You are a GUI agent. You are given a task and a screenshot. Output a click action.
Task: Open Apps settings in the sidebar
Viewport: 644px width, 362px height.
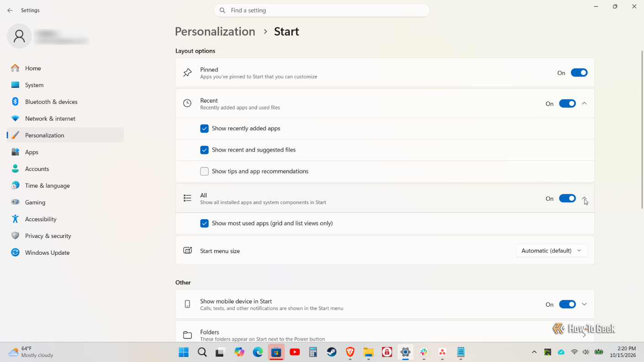(65, 152)
